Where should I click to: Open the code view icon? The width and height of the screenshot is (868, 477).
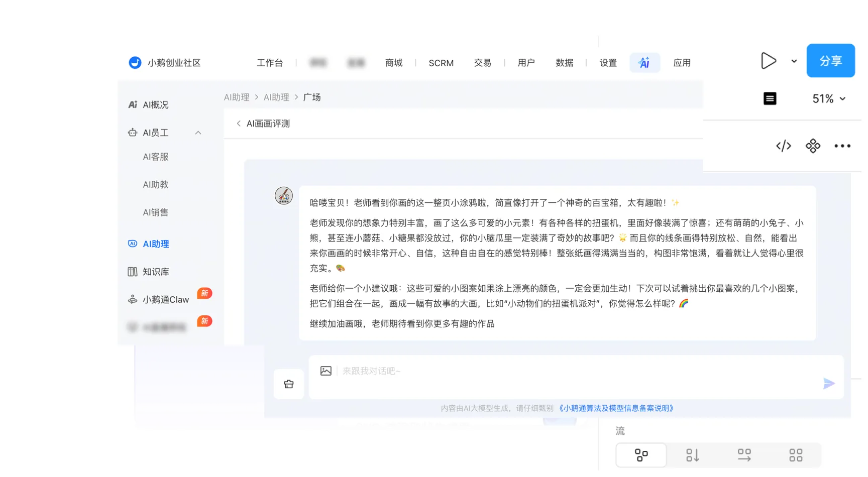click(x=784, y=146)
